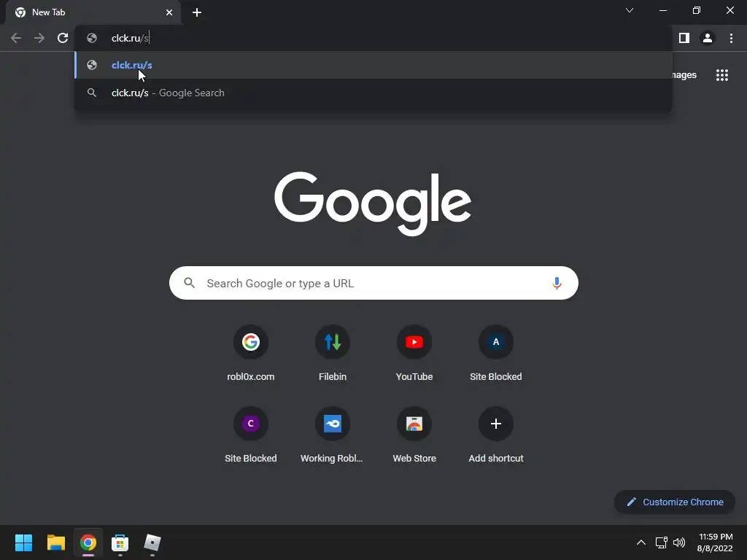Viewport: 747px width, 560px height.
Task: Open the side panel icon
Action: (684, 38)
